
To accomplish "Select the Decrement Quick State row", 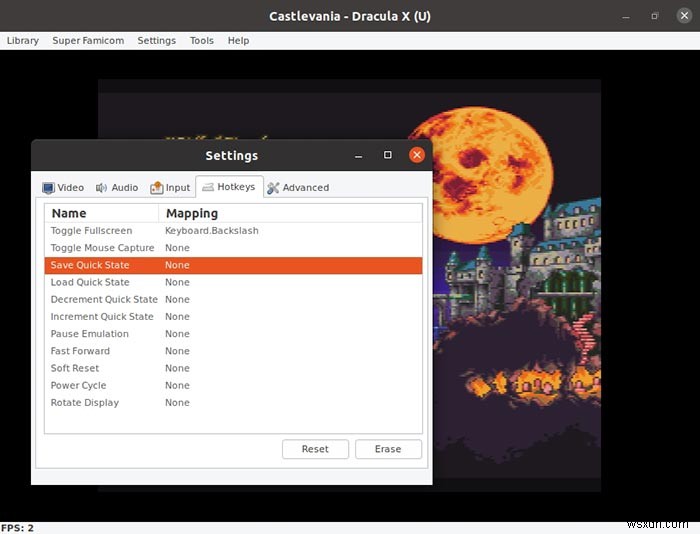I will coord(233,300).
